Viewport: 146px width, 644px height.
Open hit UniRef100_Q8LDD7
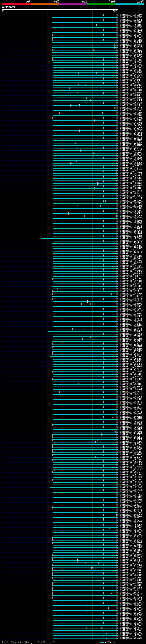[x=131, y=15]
